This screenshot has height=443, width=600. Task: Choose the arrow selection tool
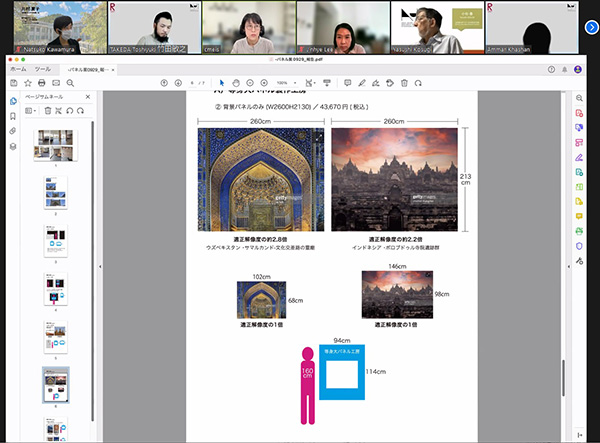(222, 83)
